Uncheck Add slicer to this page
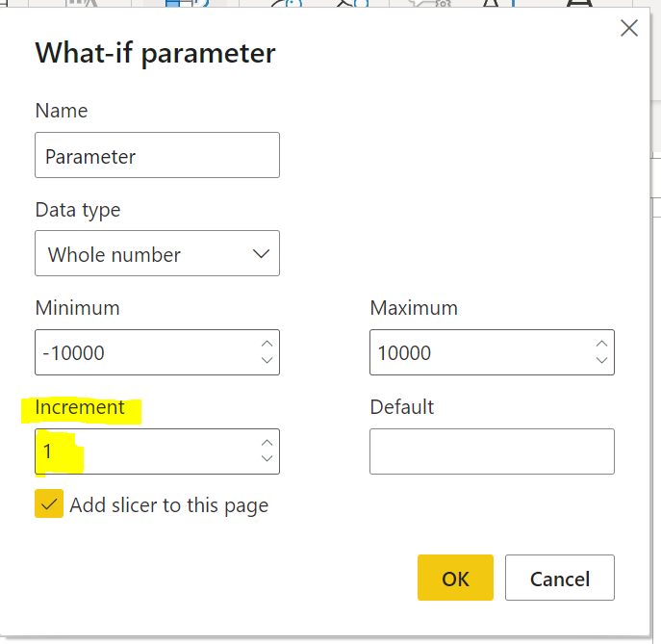 coord(49,503)
